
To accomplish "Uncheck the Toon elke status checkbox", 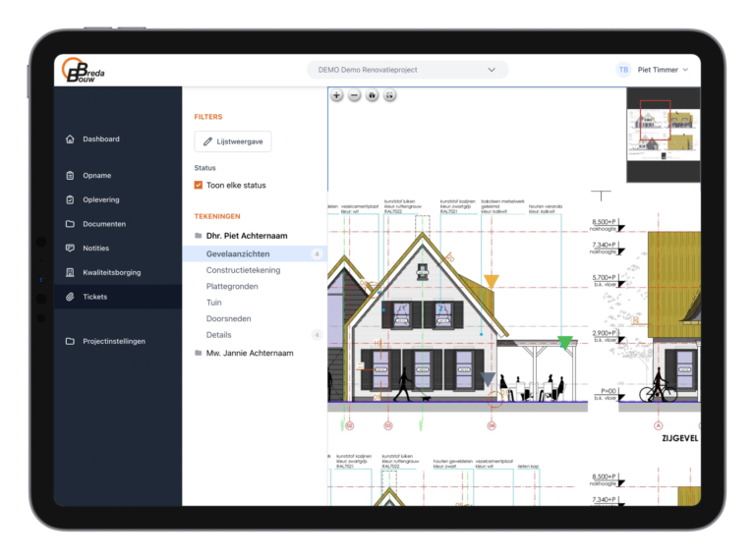I will (199, 185).
